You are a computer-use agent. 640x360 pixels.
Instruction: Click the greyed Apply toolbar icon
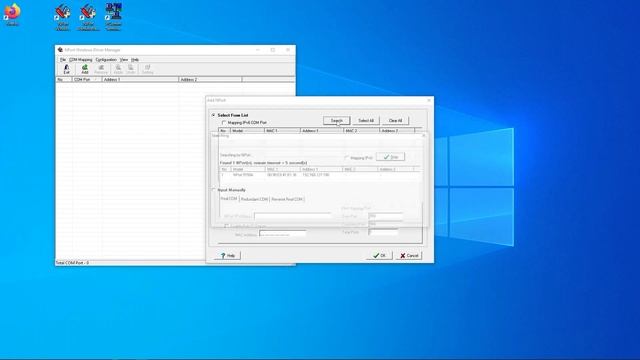tap(118, 69)
